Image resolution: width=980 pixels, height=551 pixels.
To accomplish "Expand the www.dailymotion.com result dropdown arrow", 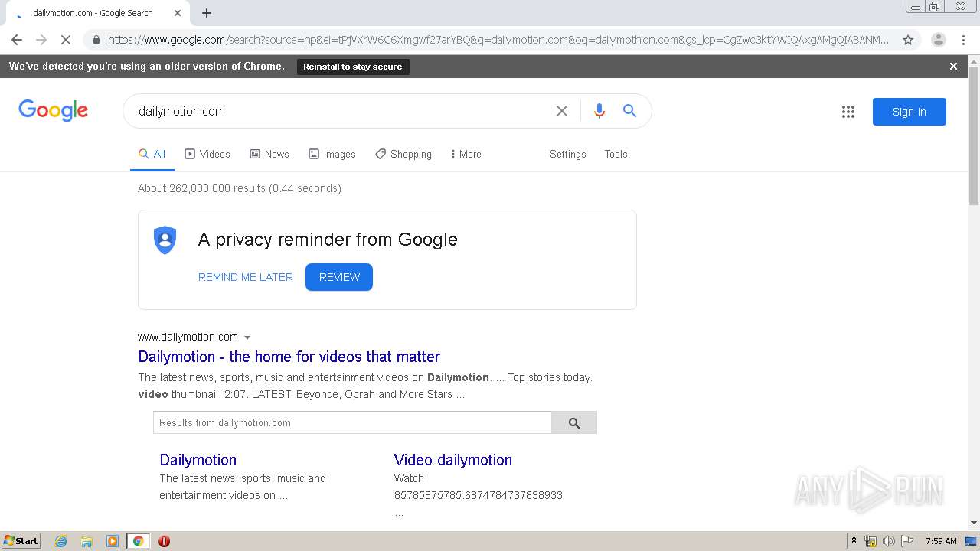I will pyautogui.click(x=247, y=337).
